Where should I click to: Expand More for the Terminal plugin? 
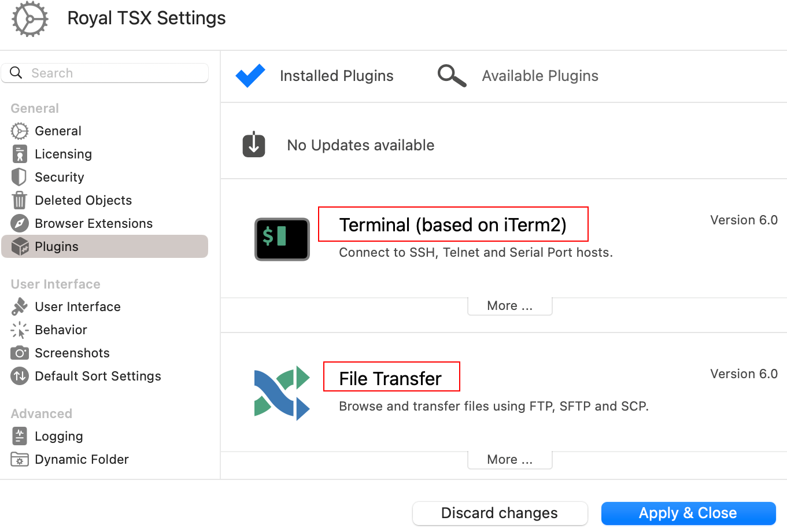pyautogui.click(x=510, y=306)
